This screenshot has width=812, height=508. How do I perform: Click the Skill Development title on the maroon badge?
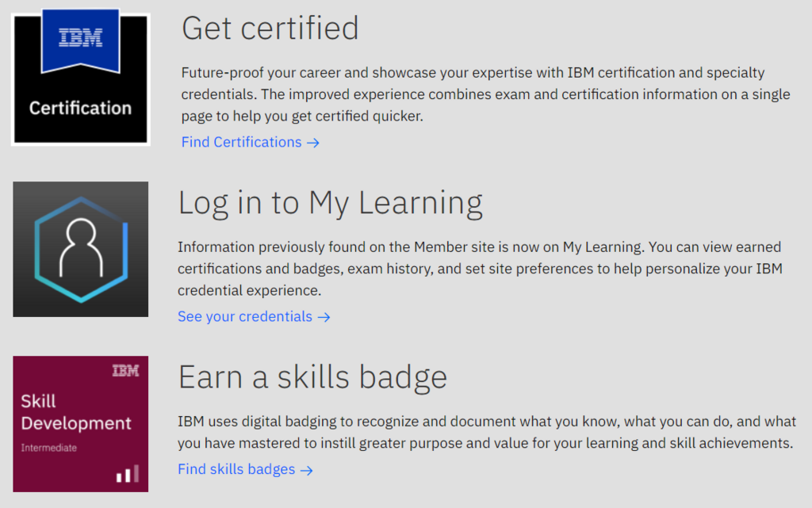tap(75, 412)
